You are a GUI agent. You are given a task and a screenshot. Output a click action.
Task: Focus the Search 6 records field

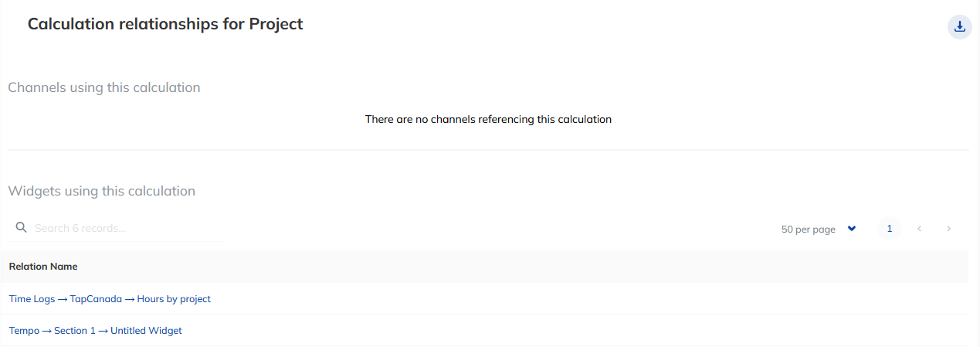tap(124, 229)
